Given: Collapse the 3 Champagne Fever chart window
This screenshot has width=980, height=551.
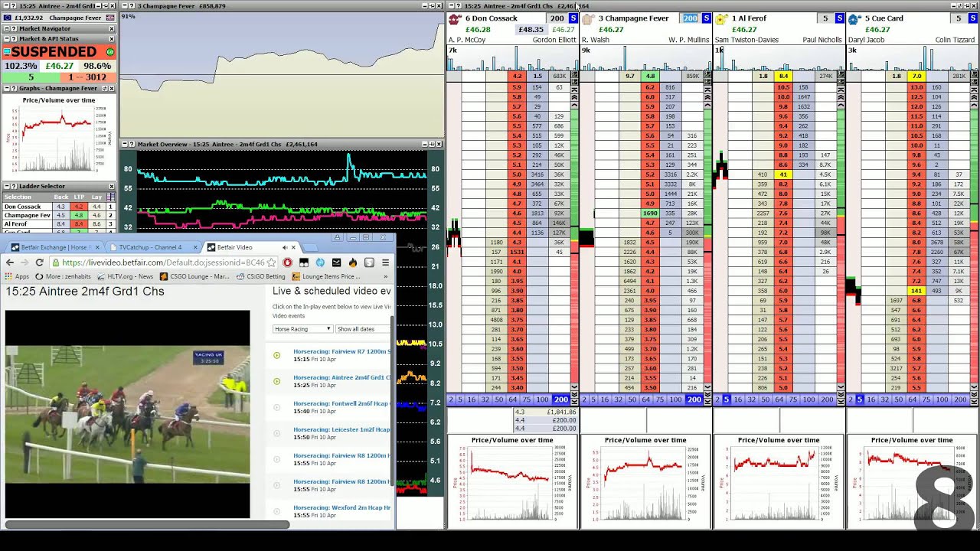Looking at the screenshot, I should (x=126, y=6).
